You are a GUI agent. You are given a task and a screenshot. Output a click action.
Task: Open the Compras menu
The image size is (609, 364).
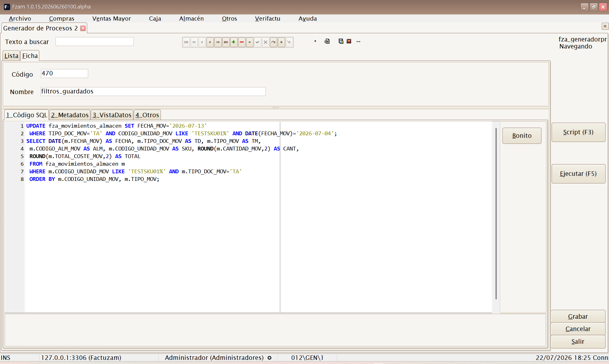[62, 18]
